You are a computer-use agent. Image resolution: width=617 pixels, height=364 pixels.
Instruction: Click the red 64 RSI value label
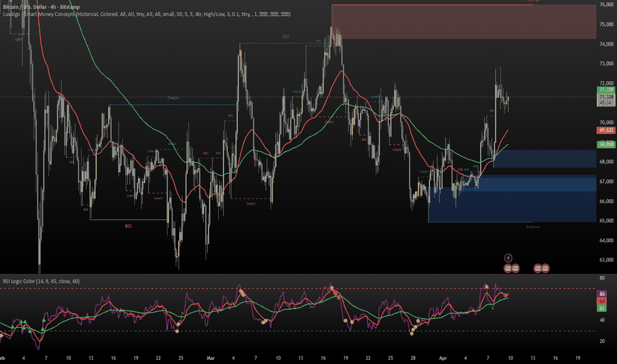[602, 301]
